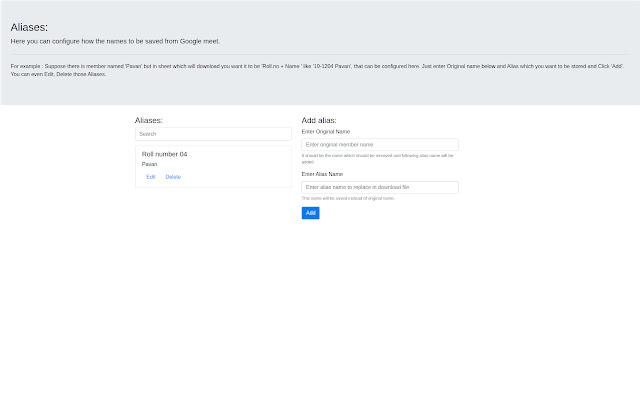This screenshot has width=640, height=400.
Task: Delete the Roll number 04 alias
Action: (x=173, y=177)
